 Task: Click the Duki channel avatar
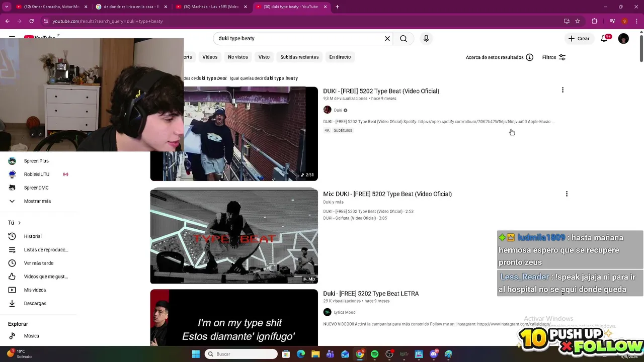coord(327,110)
